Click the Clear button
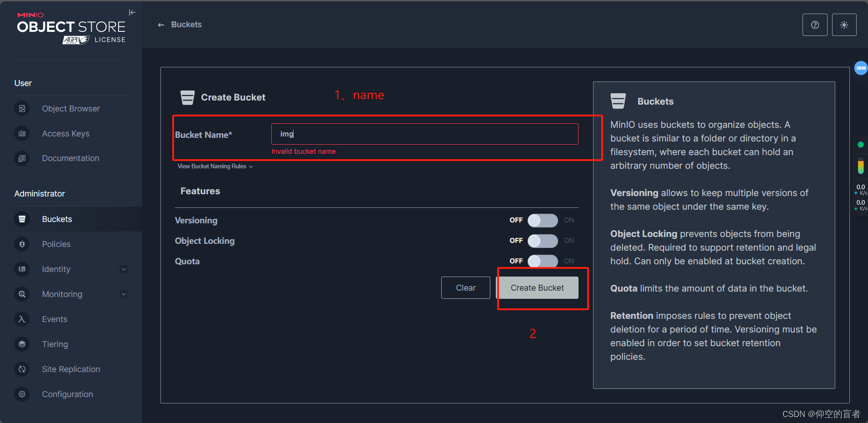Screen dimensions: 868x423 (465, 287)
